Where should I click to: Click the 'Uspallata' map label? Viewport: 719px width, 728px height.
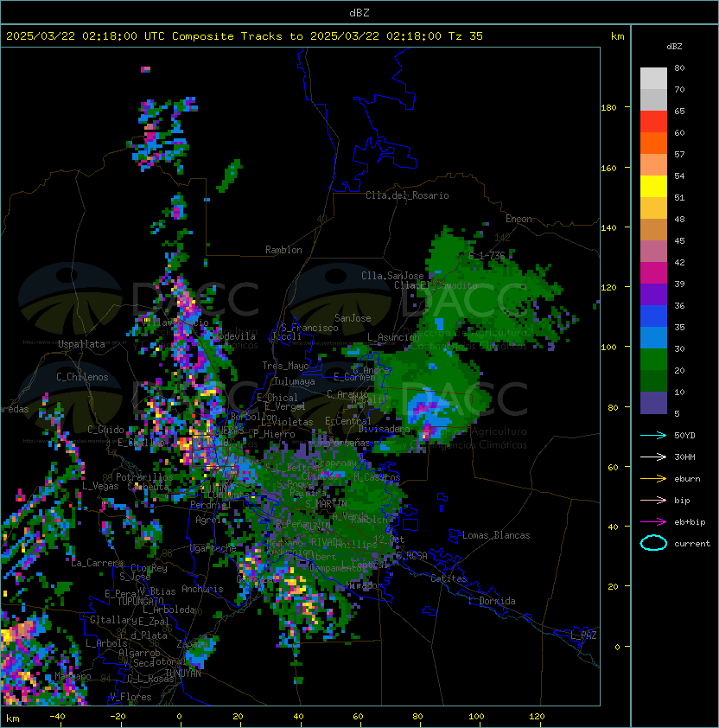(x=82, y=344)
